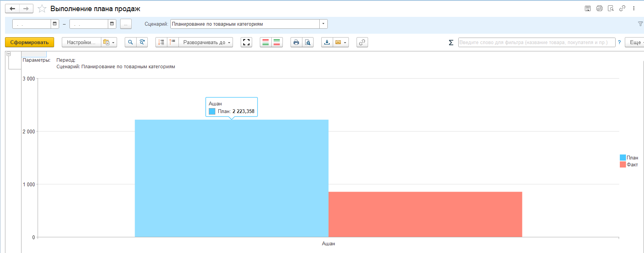Collapse the report parameters group box
The image size is (644, 253).
[8, 54]
